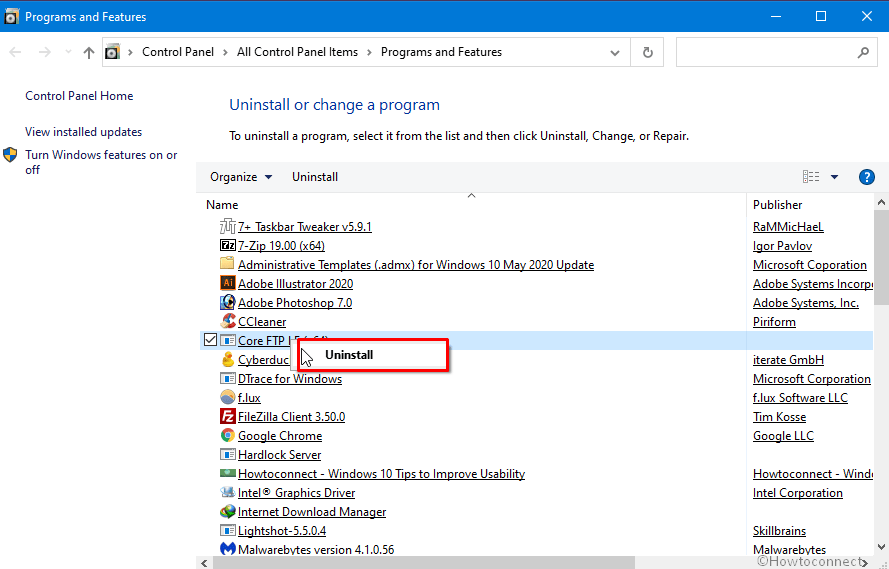889x569 pixels.
Task: Click the "Piriform" publisher cell
Action: (774, 321)
